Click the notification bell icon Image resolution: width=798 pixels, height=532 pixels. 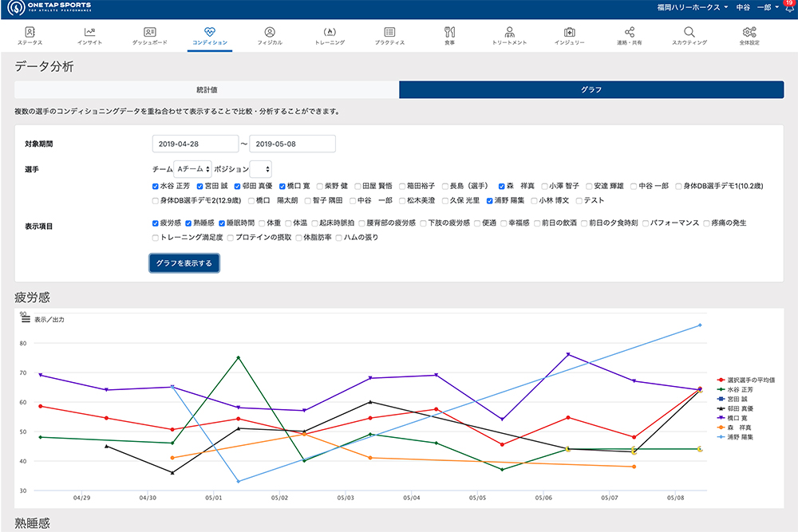coord(788,7)
